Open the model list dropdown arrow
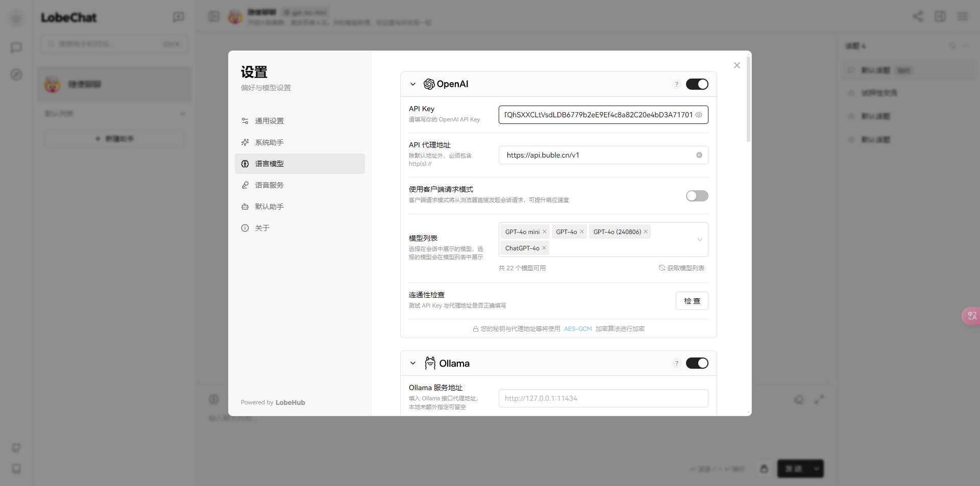Viewport: 980px width, 486px height. pos(699,240)
